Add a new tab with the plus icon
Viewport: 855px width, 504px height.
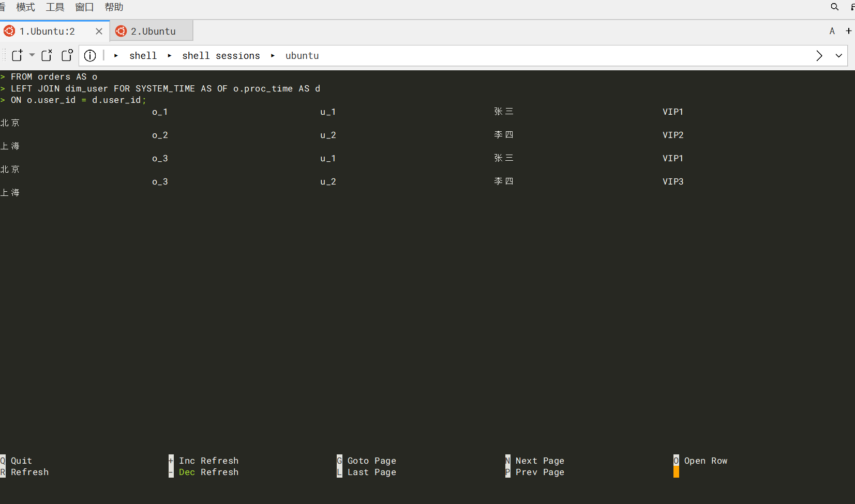pos(849,31)
